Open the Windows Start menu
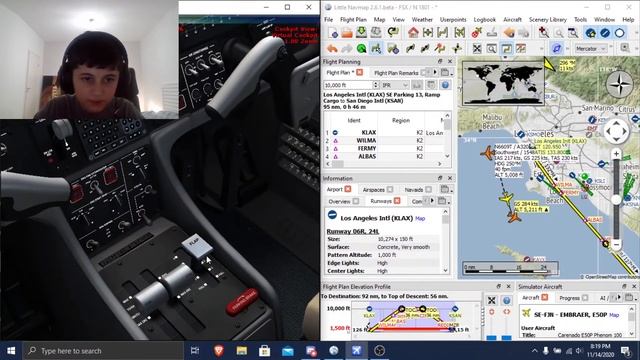This screenshot has width=640, height=360. [11, 351]
